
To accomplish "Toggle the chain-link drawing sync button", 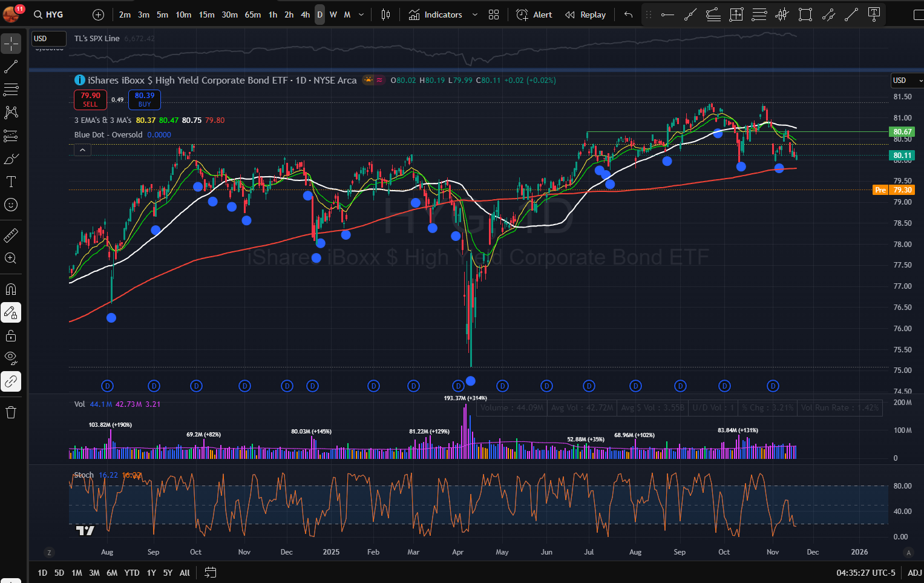I will click(x=11, y=381).
